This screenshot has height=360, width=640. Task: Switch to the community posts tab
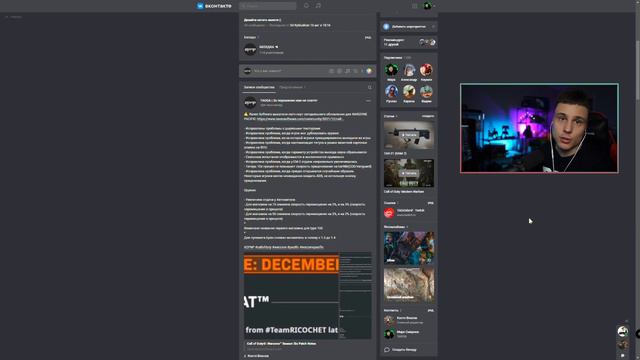(259, 87)
